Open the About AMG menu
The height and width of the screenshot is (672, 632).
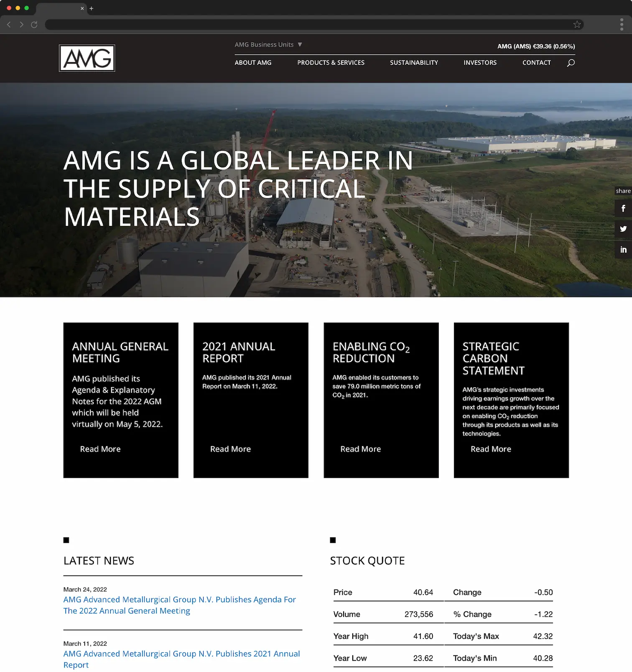click(253, 63)
